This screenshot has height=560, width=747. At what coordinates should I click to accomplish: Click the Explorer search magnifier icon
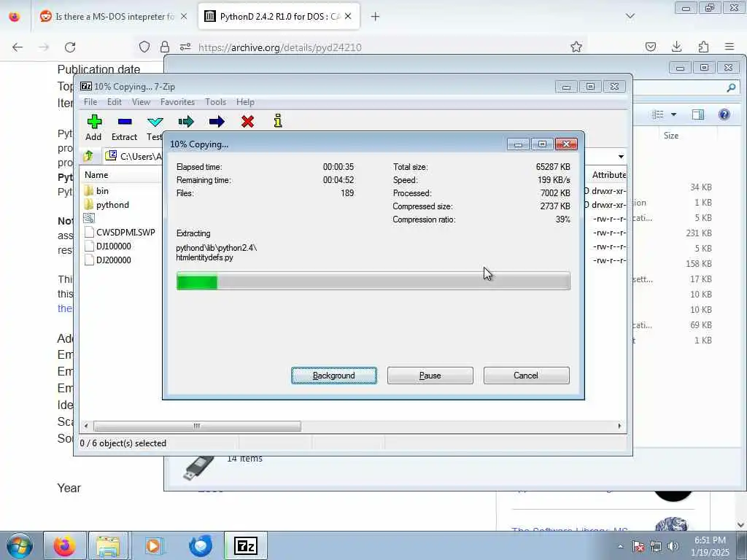(x=731, y=87)
